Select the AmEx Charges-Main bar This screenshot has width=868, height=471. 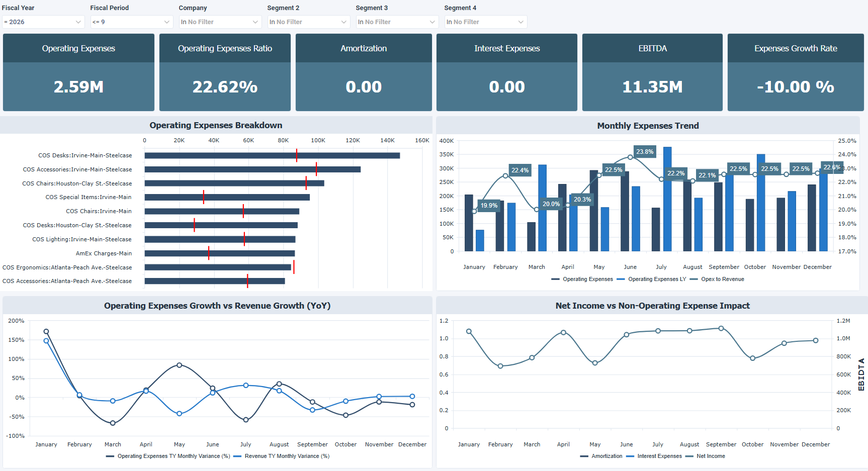pyautogui.click(x=220, y=253)
